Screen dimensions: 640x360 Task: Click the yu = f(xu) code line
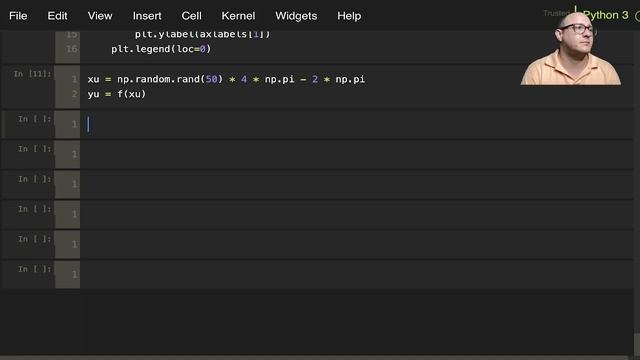tap(117, 94)
